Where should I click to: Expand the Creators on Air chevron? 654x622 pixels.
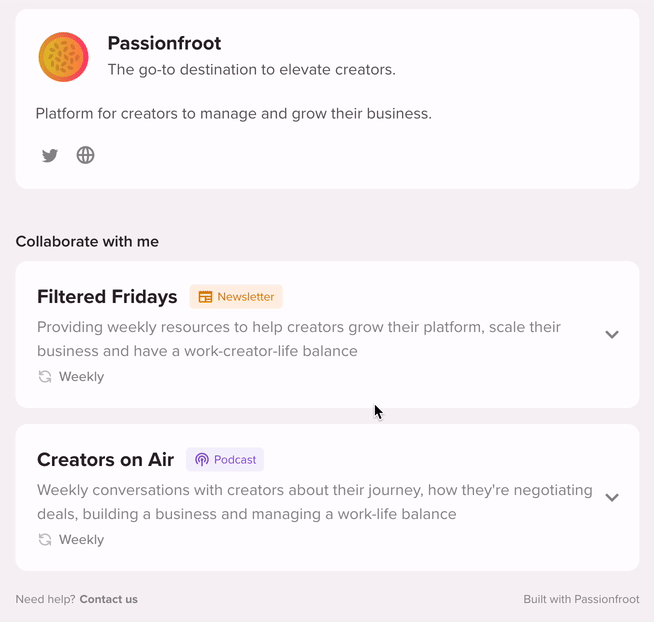point(612,497)
